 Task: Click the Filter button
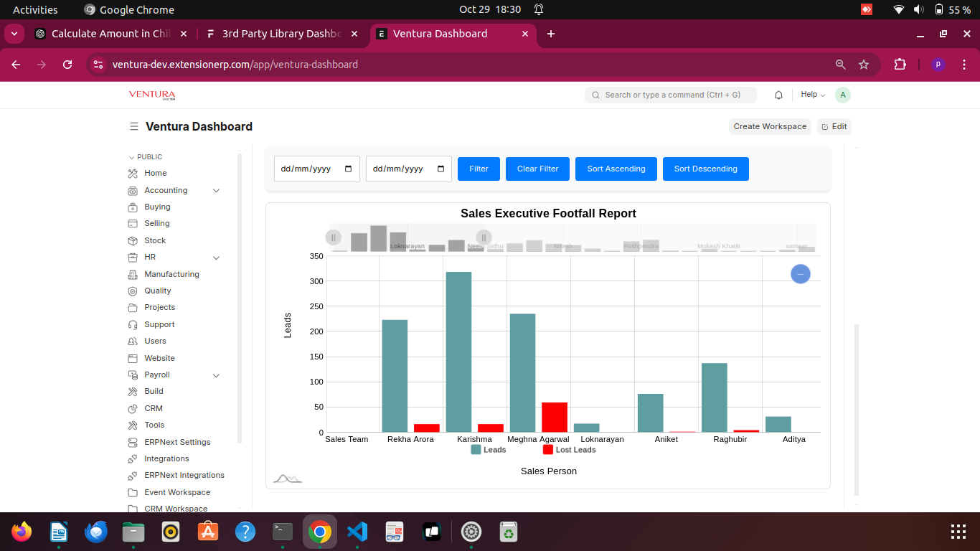click(x=479, y=169)
